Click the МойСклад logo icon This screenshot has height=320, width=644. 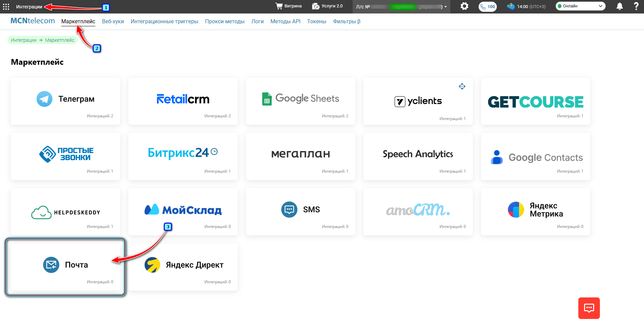coord(152,209)
